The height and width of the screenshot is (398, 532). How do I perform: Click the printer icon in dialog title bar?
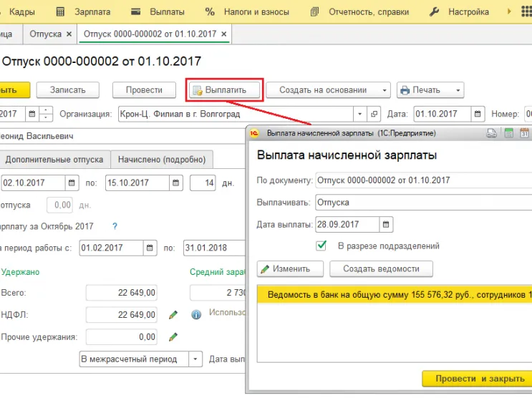(x=491, y=133)
